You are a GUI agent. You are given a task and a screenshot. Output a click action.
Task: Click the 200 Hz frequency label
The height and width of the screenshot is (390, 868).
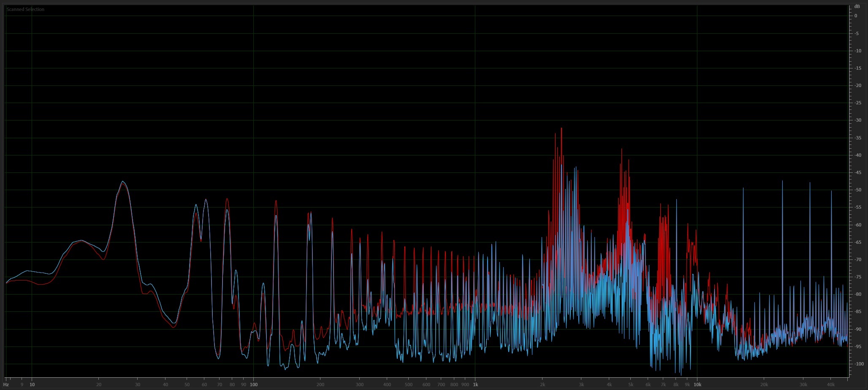click(320, 385)
